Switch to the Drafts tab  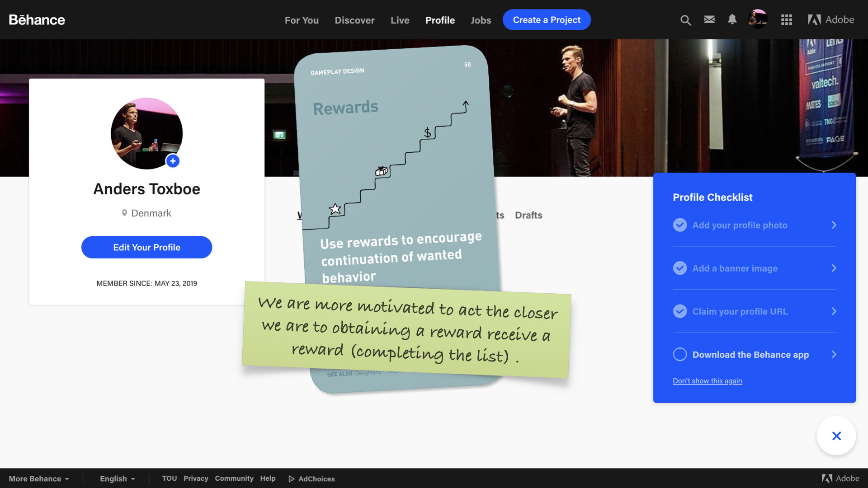point(528,215)
